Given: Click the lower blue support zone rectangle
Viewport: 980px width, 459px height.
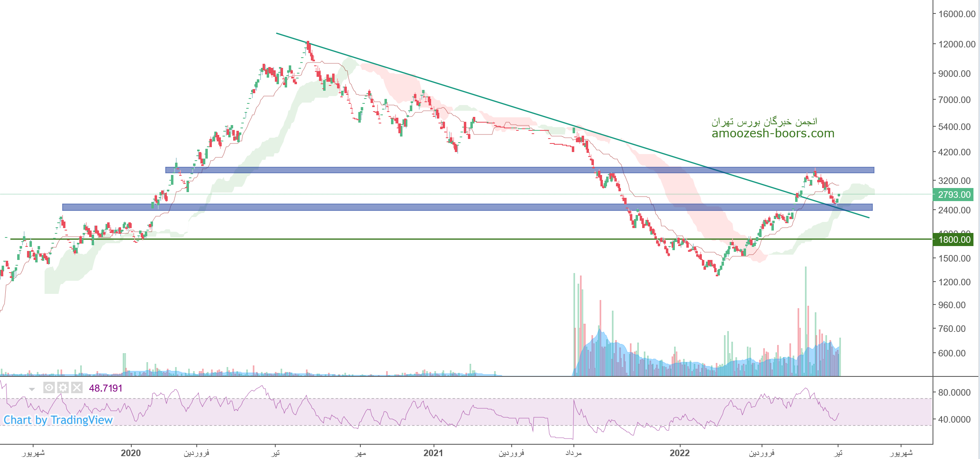Looking at the screenshot, I should pyautogui.click(x=368, y=207).
